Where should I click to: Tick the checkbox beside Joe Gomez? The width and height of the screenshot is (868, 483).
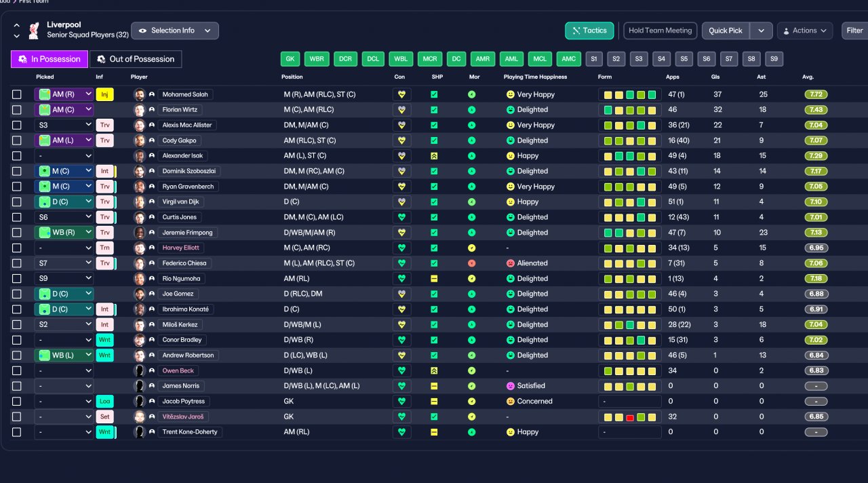pyautogui.click(x=17, y=294)
